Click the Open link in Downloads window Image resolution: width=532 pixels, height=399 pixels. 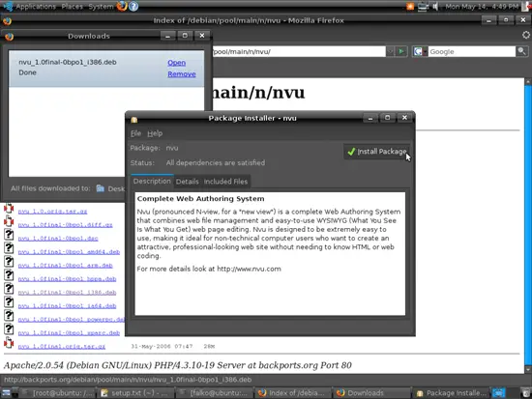(x=176, y=63)
